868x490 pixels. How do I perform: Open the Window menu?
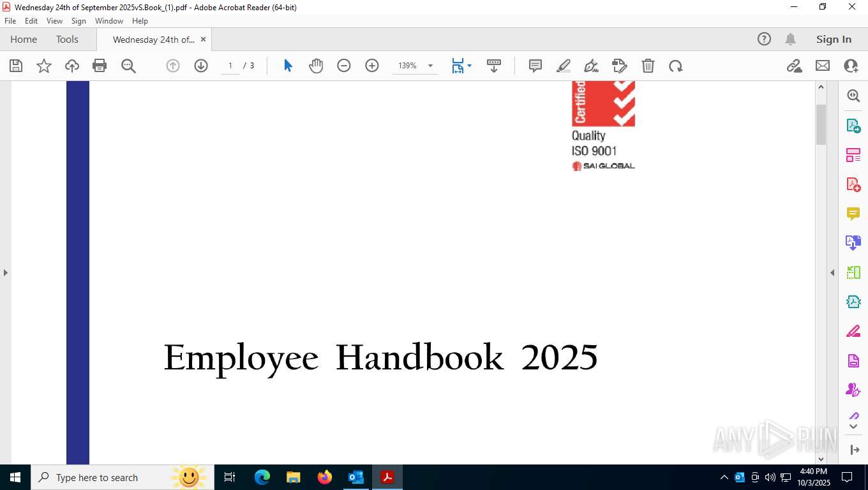[x=109, y=21]
